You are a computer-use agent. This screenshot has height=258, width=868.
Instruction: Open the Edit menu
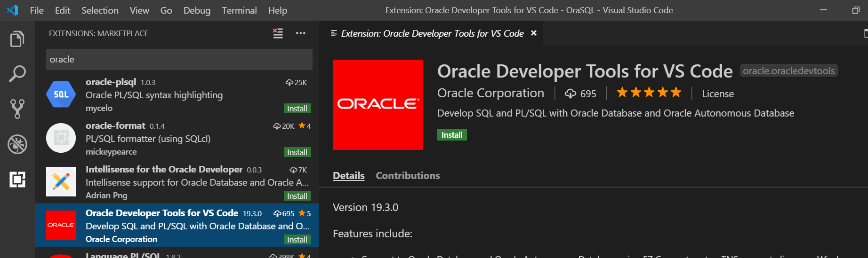point(63,10)
